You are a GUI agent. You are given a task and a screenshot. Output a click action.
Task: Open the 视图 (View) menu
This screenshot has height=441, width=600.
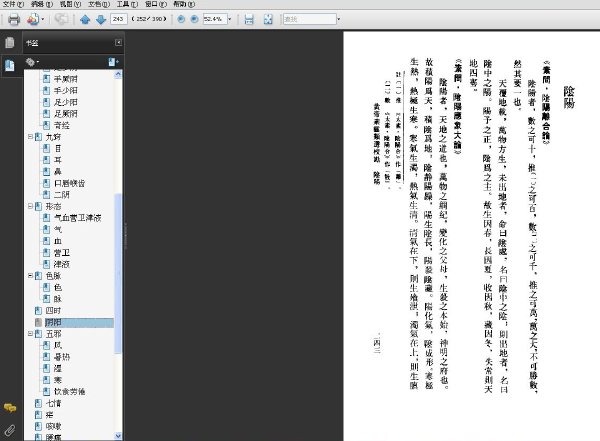click(x=70, y=4)
